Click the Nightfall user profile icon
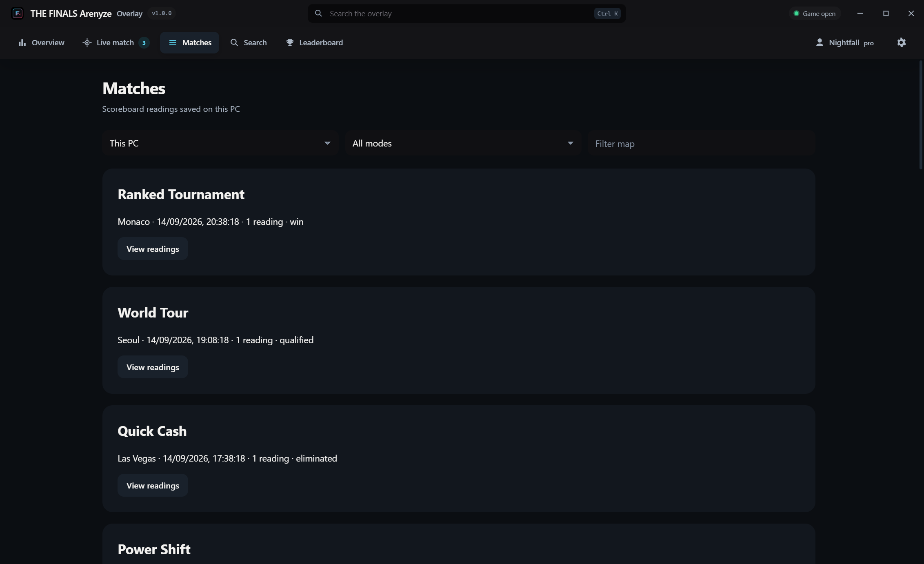This screenshot has height=564, width=924. [x=820, y=42]
